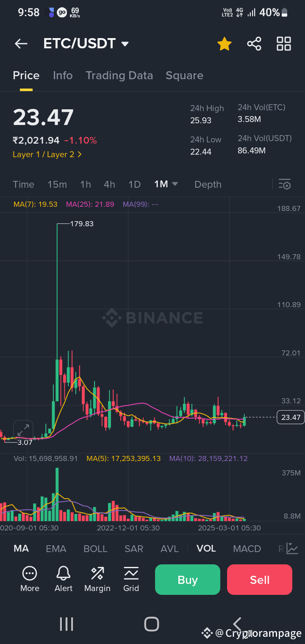Screen dimensions: 305x644
Task: Tap the Vol: 15,698,958.91 readout
Action: point(46,458)
